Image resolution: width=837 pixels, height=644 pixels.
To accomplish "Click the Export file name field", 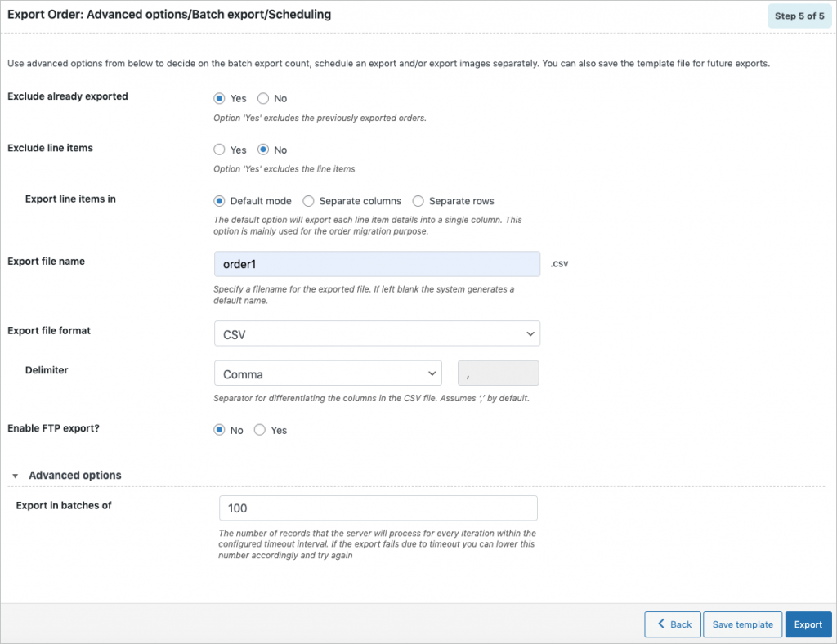I will coord(377,264).
